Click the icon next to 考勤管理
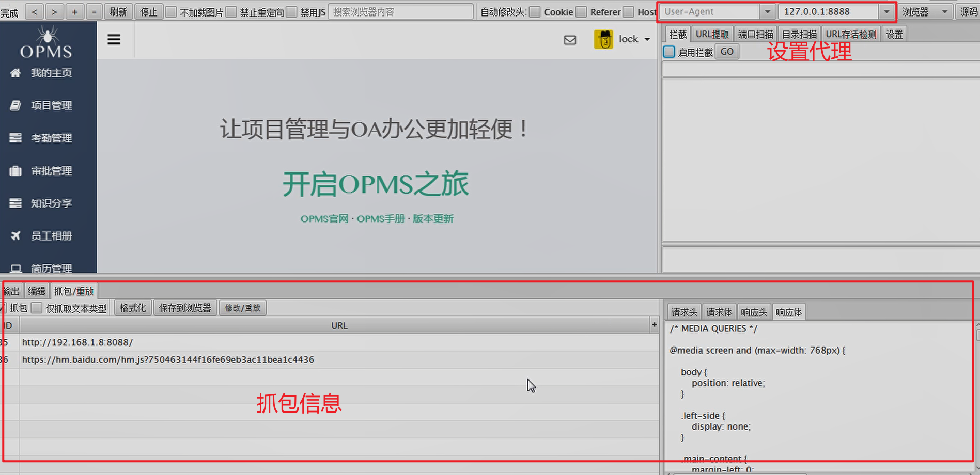The width and height of the screenshot is (980, 475). [15, 138]
